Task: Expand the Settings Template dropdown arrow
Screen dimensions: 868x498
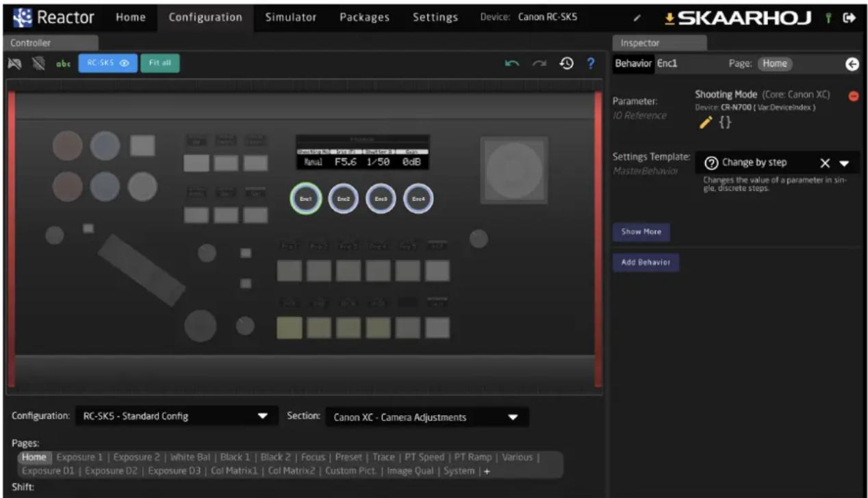Action: click(x=844, y=163)
